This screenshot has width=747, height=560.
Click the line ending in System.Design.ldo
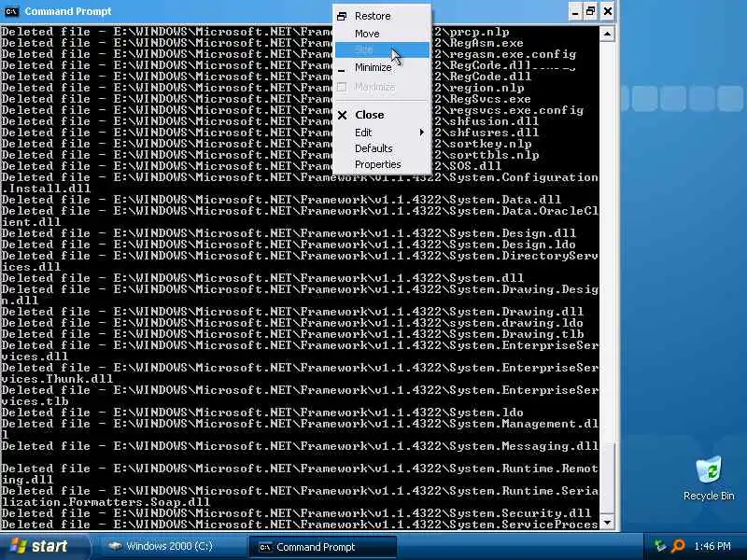click(x=289, y=245)
